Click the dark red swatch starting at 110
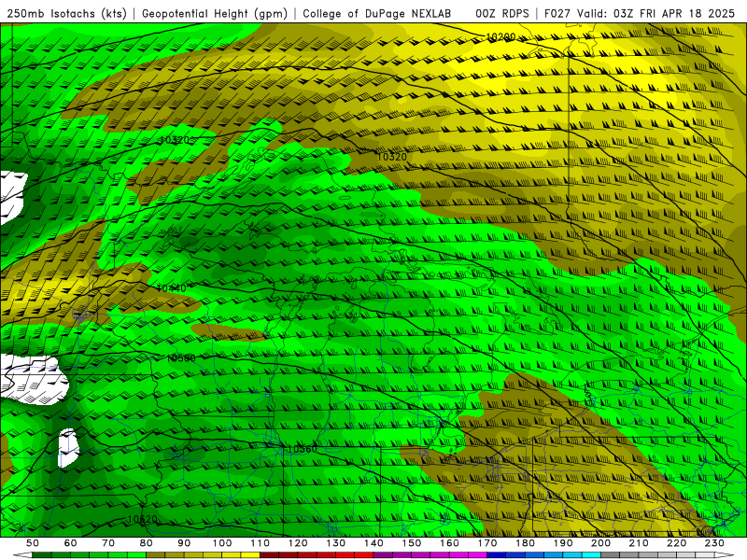This screenshot has height=560, width=747. click(270, 555)
